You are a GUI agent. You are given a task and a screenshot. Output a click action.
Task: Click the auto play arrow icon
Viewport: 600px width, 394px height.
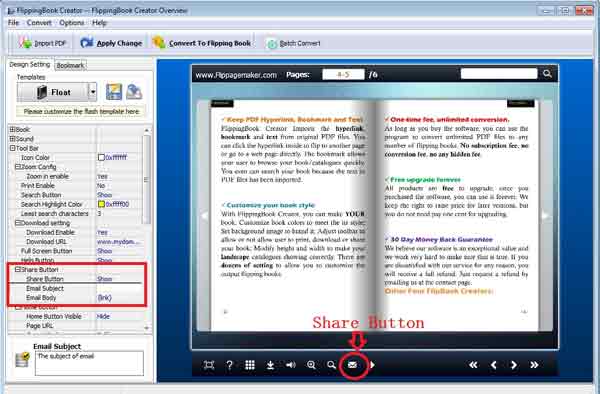point(372,365)
